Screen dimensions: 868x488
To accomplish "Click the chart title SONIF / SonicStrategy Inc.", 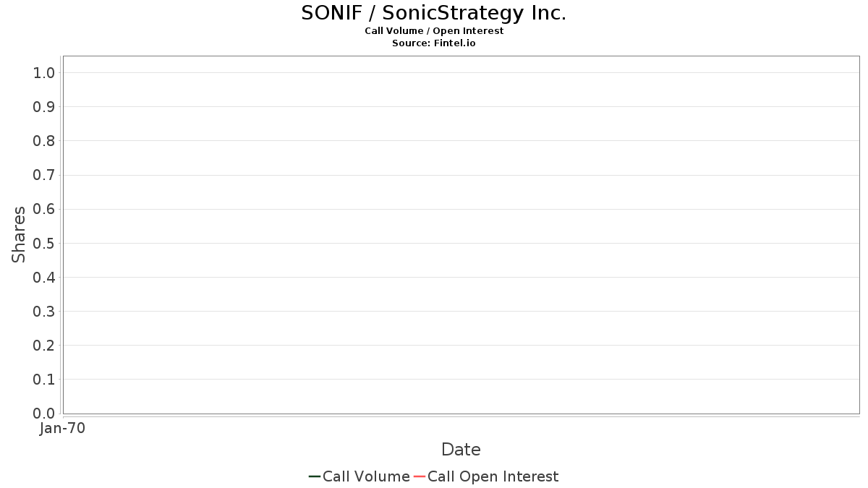I will point(434,13).
